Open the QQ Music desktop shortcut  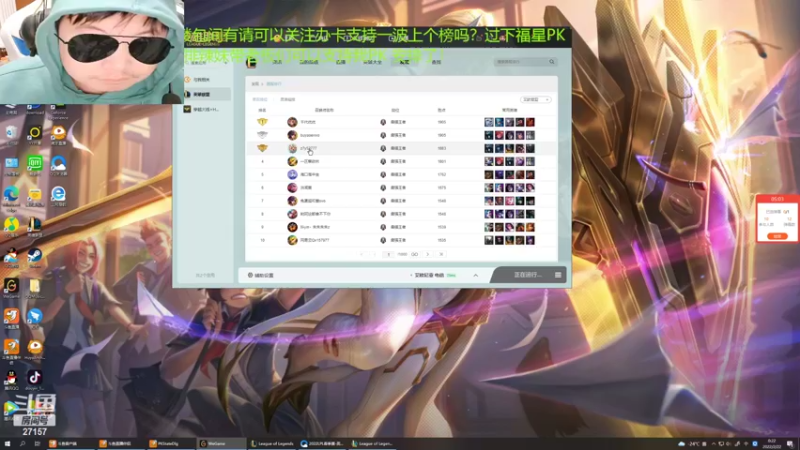point(11,224)
